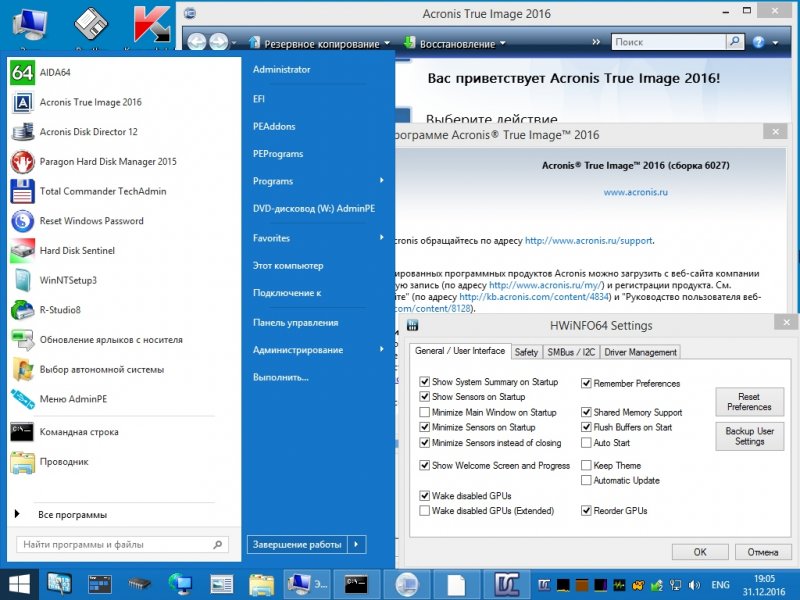Uncheck Remember Preferences
This screenshot has width=800, height=600.
coord(586,383)
